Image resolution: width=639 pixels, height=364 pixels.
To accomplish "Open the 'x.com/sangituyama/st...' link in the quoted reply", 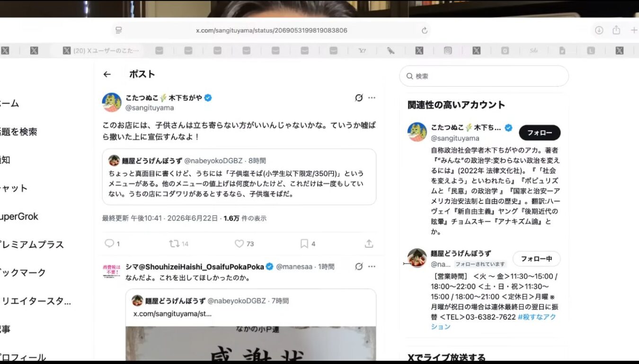I will pos(172,313).
